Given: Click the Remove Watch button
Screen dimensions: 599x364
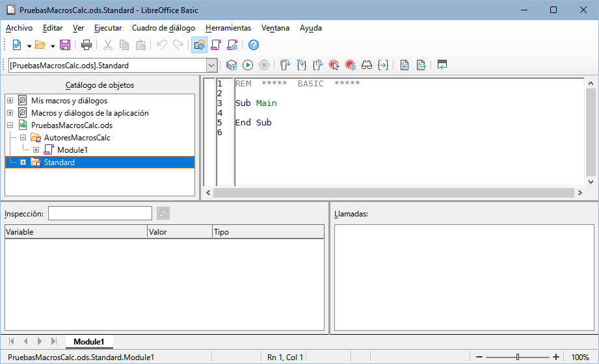Looking at the screenshot, I should 163,213.
